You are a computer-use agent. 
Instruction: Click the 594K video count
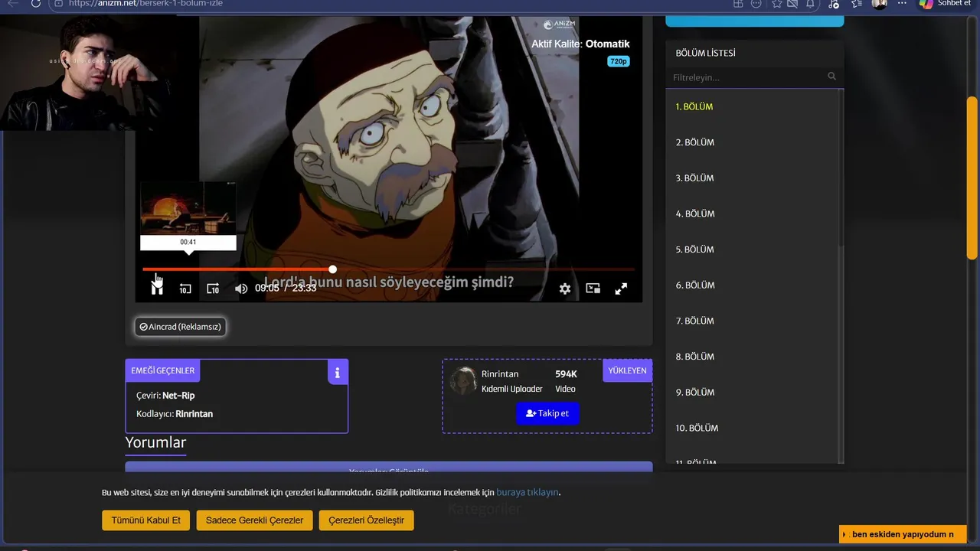(x=566, y=374)
